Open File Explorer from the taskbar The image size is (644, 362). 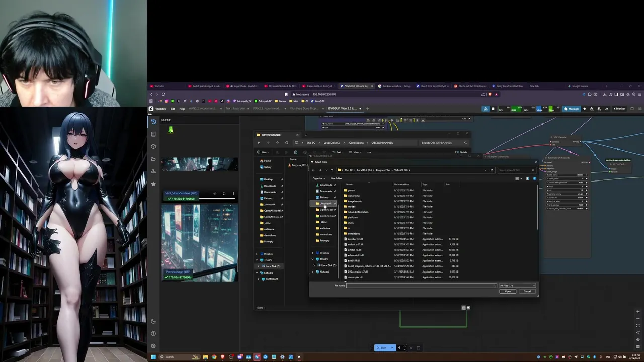(205, 357)
